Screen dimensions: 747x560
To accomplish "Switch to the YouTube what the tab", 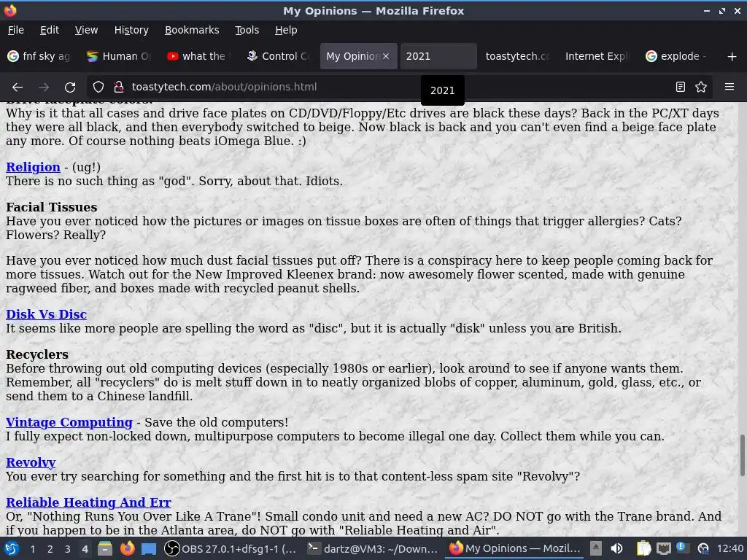I will 198,56.
